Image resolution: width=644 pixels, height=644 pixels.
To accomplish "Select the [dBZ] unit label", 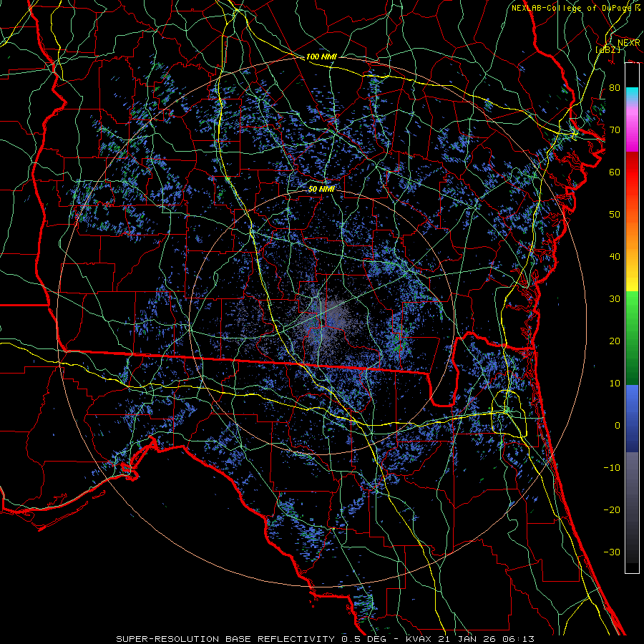I will [x=608, y=50].
